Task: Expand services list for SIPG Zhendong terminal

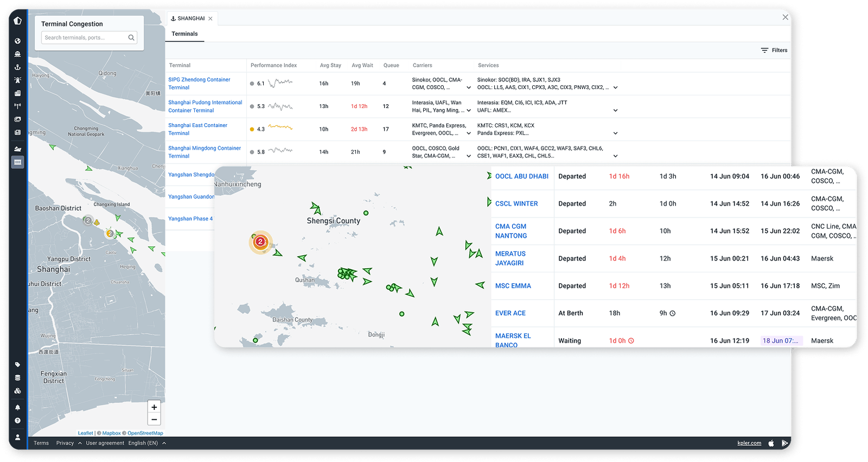Action: [615, 87]
